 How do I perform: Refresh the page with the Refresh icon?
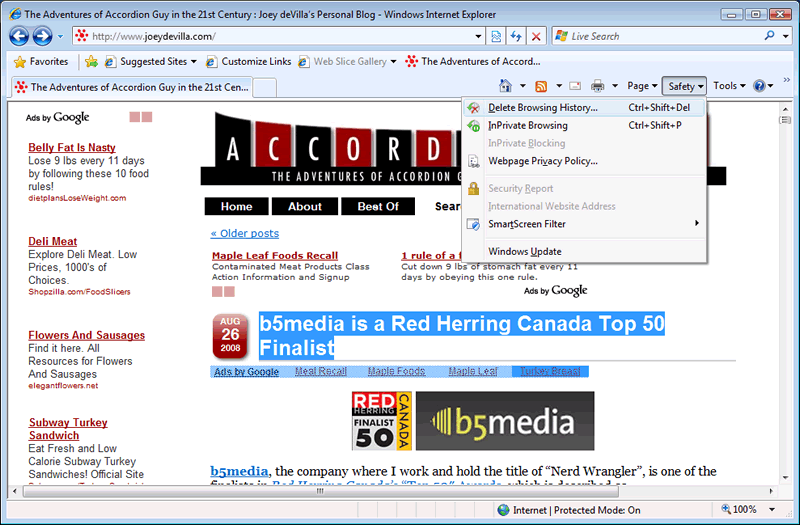coord(516,36)
